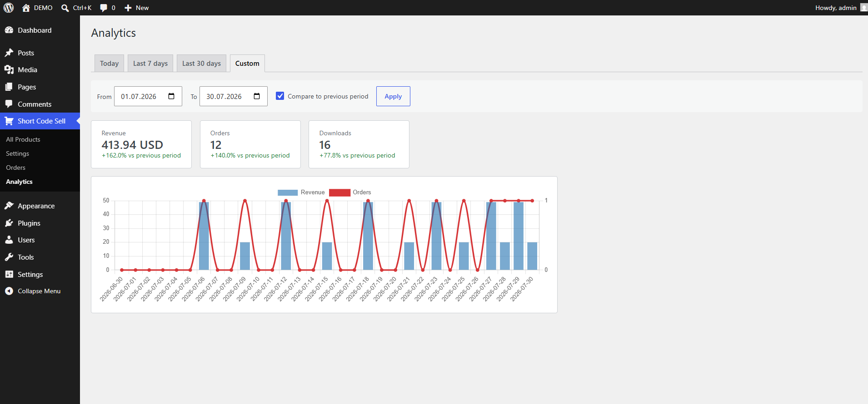Click the Analytics page heading

coord(114,33)
